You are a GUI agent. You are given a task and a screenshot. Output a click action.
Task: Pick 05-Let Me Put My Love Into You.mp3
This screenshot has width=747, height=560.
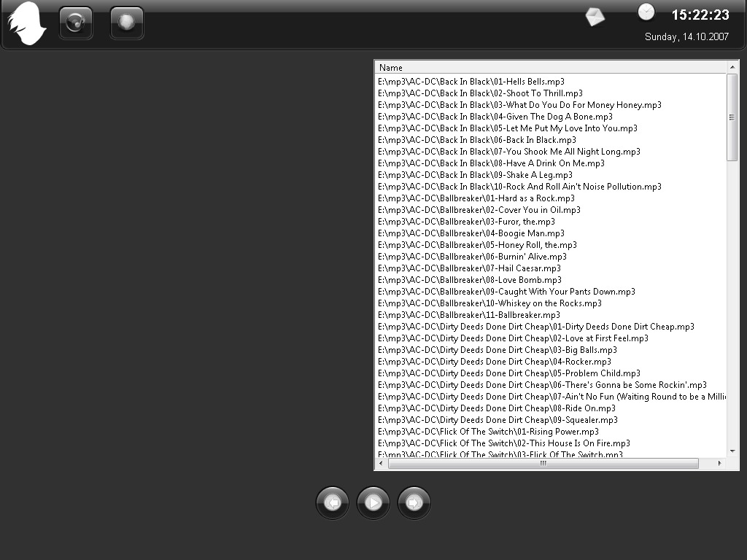508,128
